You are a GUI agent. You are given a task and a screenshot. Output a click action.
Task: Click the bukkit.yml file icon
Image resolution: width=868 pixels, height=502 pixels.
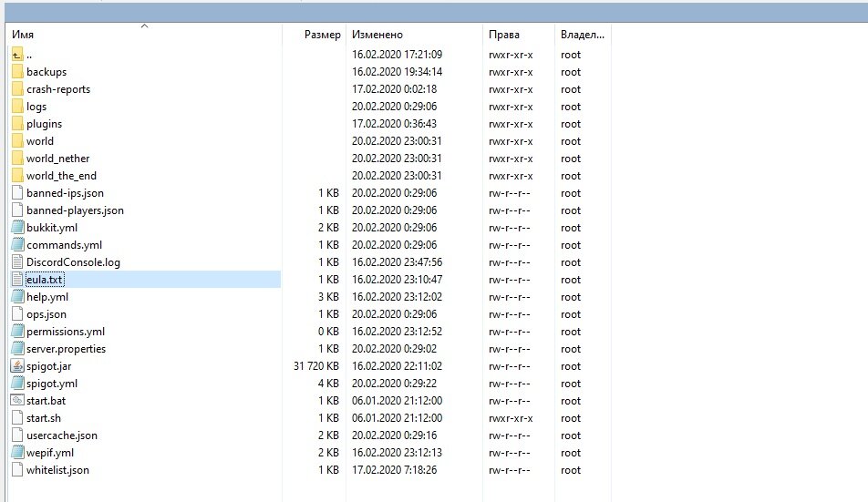point(17,228)
